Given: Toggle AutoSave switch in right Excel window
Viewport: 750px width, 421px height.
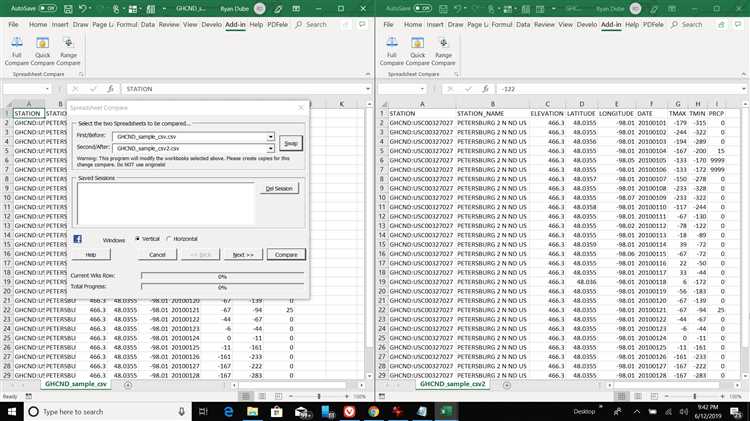Looking at the screenshot, I should click(422, 9).
